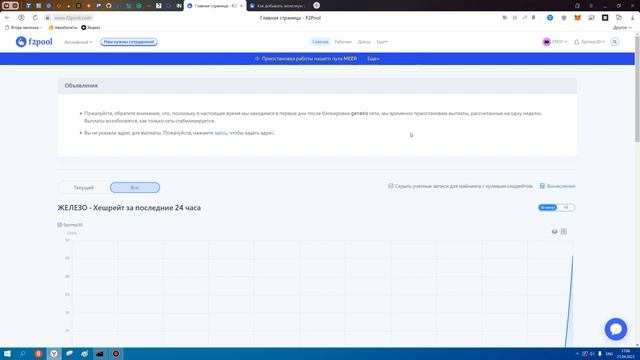Open Yandex Browser from the taskbar
This screenshot has height=360, width=640.
click(x=54, y=353)
